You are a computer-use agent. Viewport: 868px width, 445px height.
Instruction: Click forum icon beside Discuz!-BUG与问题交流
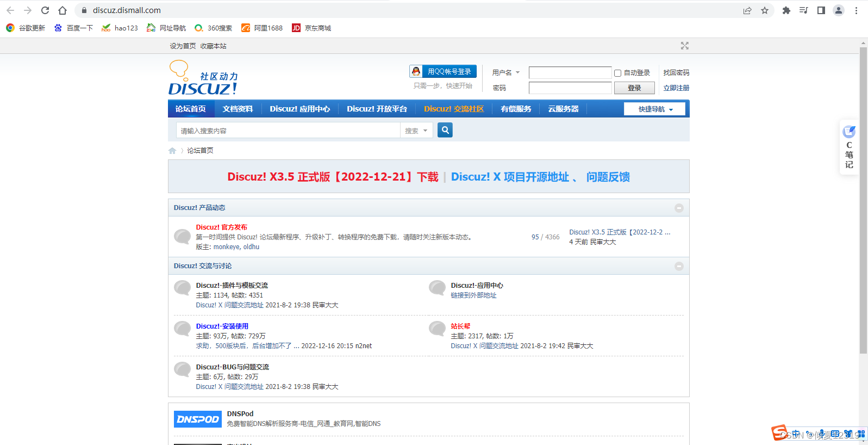(182, 369)
